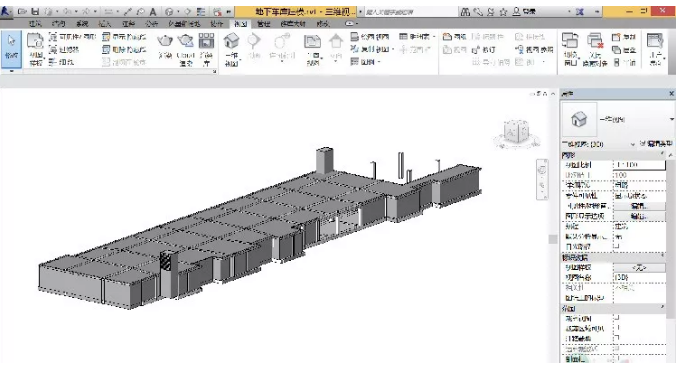
Task: Expand the Modify panel dropdown arrow
Action: coord(11,71)
